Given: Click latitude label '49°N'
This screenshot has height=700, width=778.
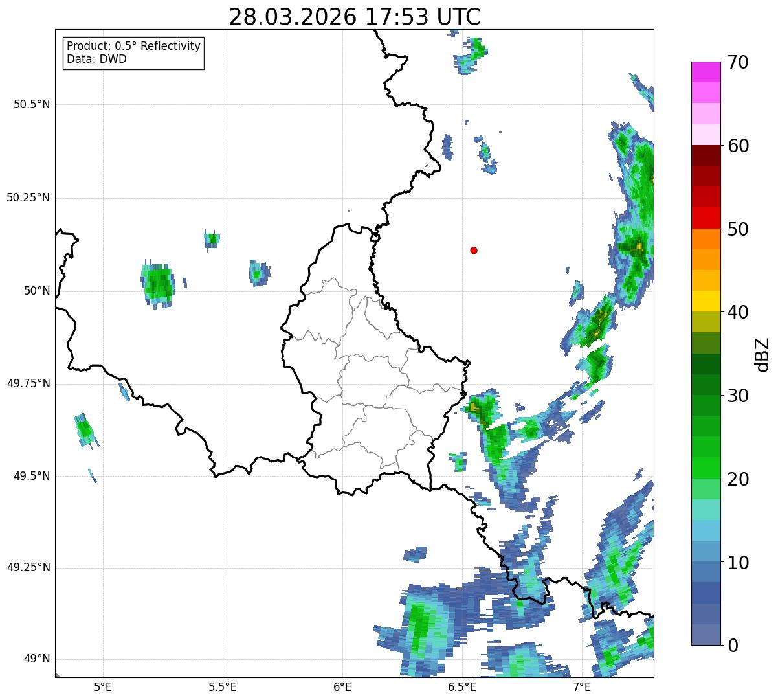Looking at the screenshot, I should [37, 659].
